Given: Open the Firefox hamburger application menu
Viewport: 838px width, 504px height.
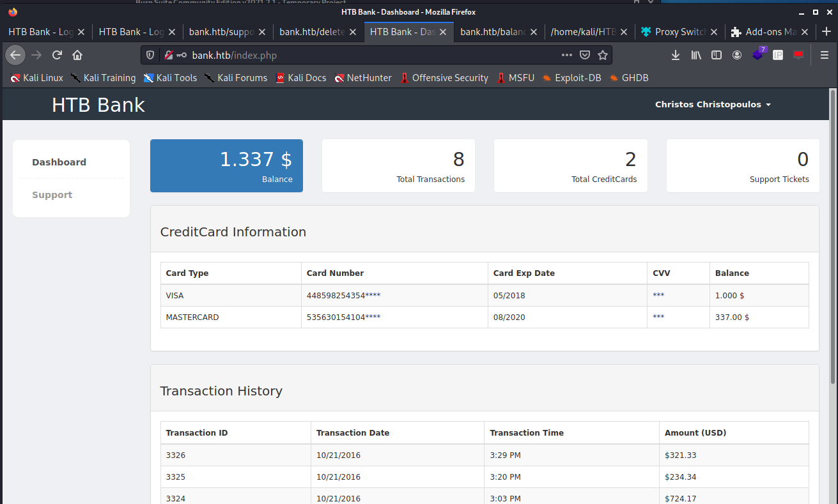Looking at the screenshot, I should point(825,56).
